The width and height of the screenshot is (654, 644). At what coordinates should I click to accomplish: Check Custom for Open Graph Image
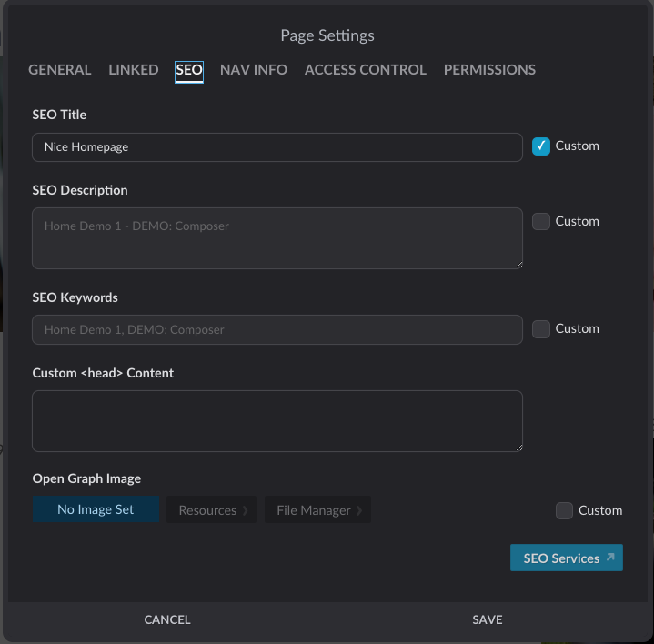point(564,510)
